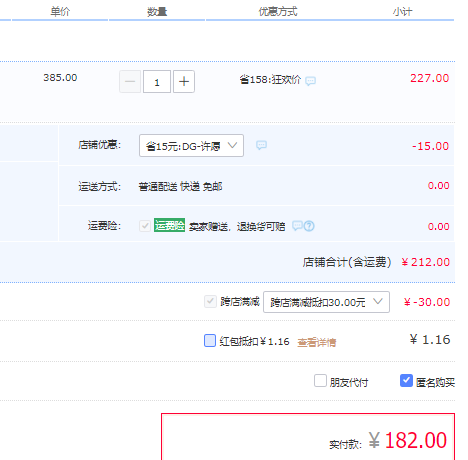Click the quantity input field showing 1

pyautogui.click(x=157, y=81)
